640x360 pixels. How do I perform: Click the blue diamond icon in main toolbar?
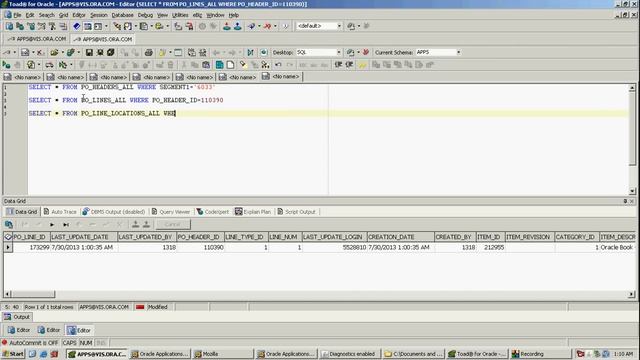pos(76,26)
